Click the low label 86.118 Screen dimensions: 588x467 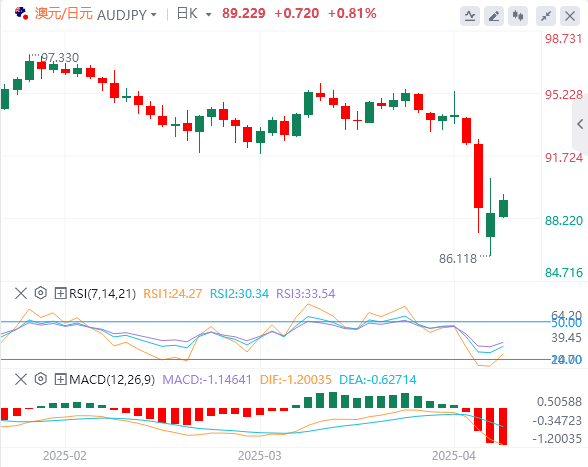pyautogui.click(x=458, y=259)
